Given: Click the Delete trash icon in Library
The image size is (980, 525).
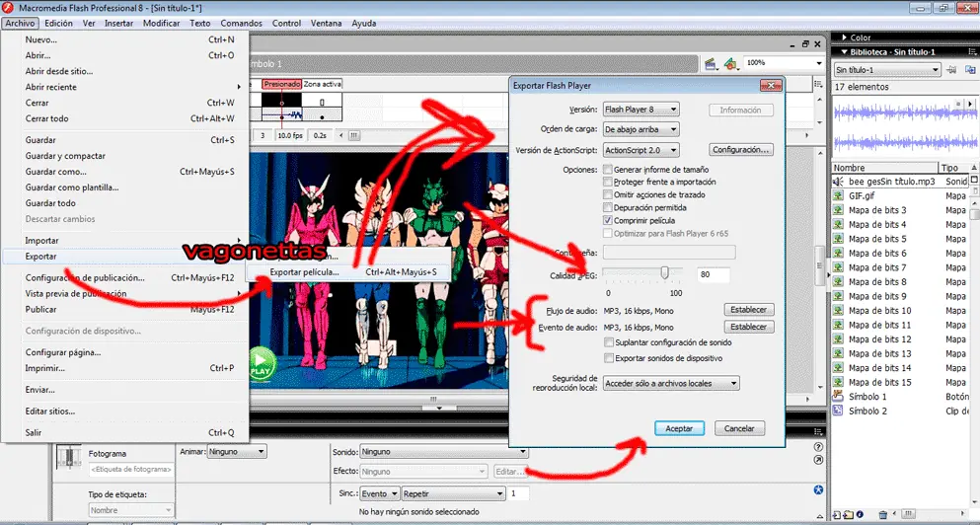Looking at the screenshot, I should [x=882, y=515].
